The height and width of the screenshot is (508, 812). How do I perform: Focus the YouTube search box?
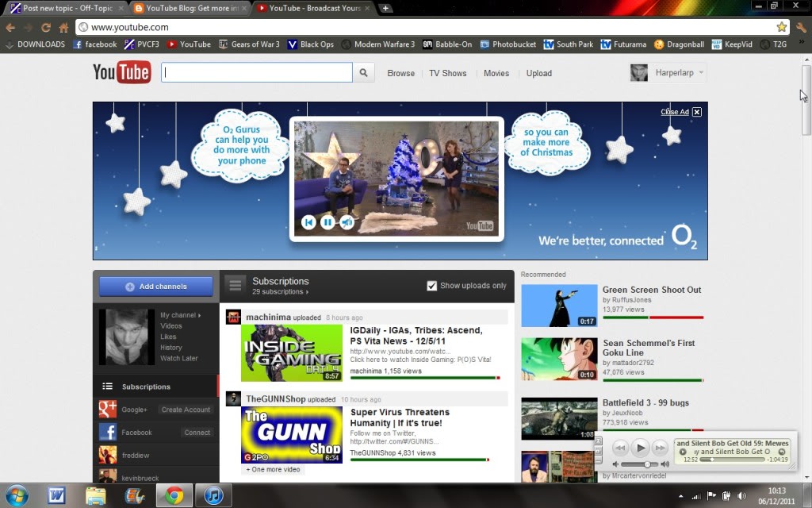coord(257,72)
